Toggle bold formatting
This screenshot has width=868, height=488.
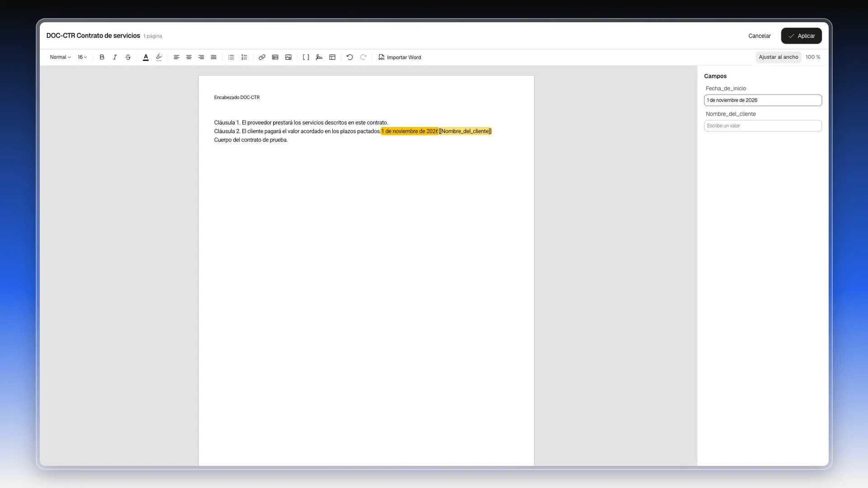(102, 57)
